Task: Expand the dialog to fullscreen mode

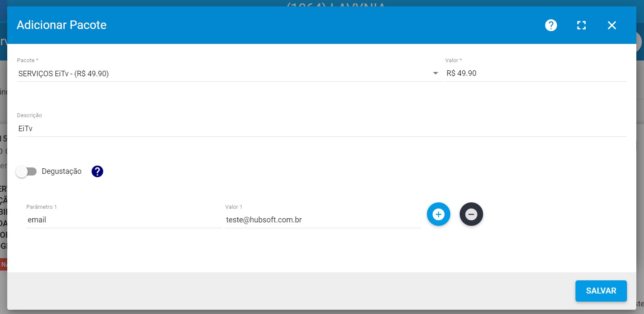Action: (x=581, y=25)
